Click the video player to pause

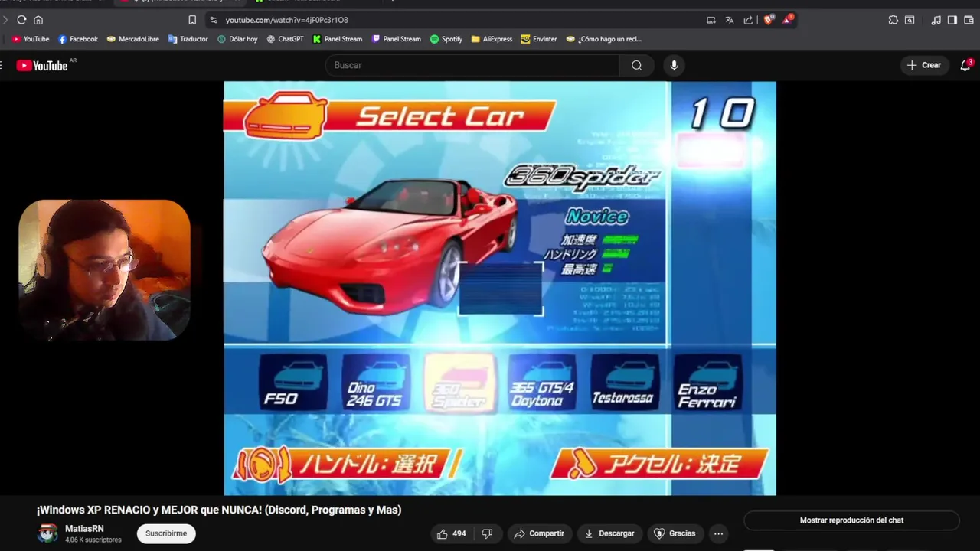coord(500,289)
